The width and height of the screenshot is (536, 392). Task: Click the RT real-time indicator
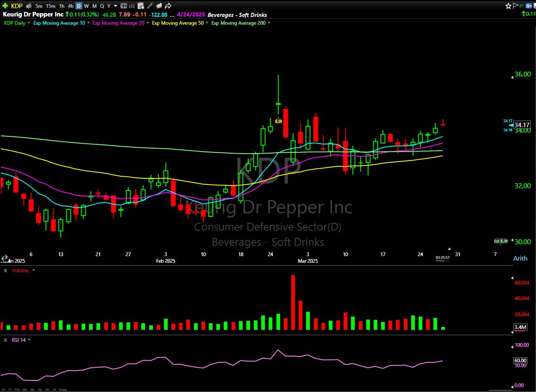coord(522,6)
